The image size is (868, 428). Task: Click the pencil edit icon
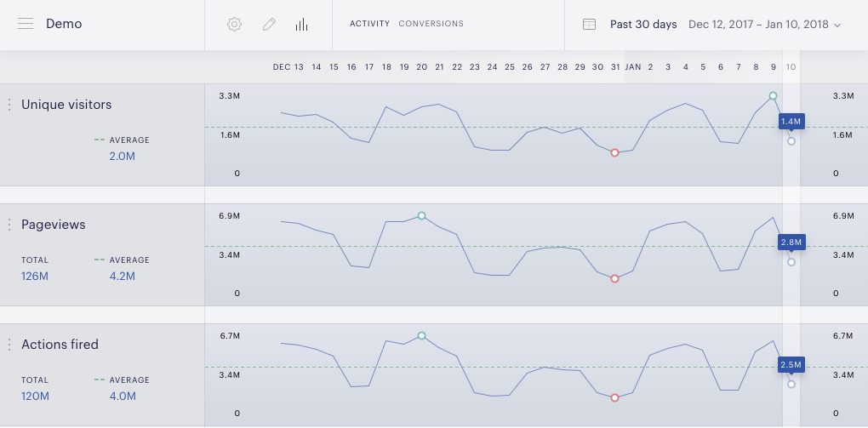(269, 25)
